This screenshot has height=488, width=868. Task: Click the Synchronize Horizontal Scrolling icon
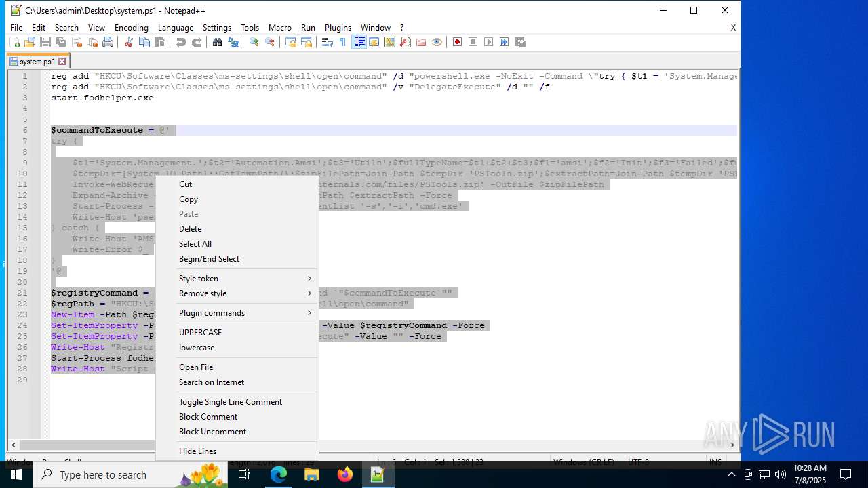(x=306, y=42)
